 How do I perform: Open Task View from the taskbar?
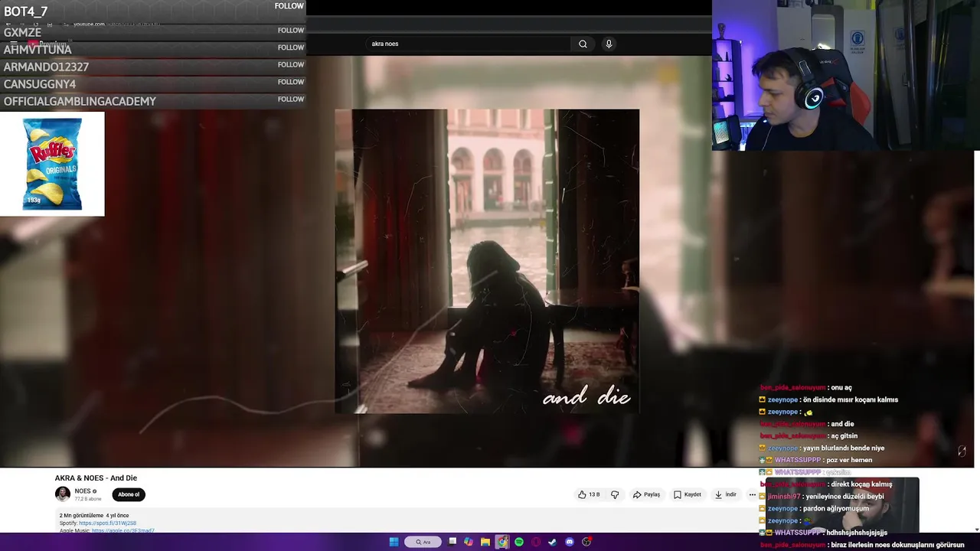pos(452,542)
